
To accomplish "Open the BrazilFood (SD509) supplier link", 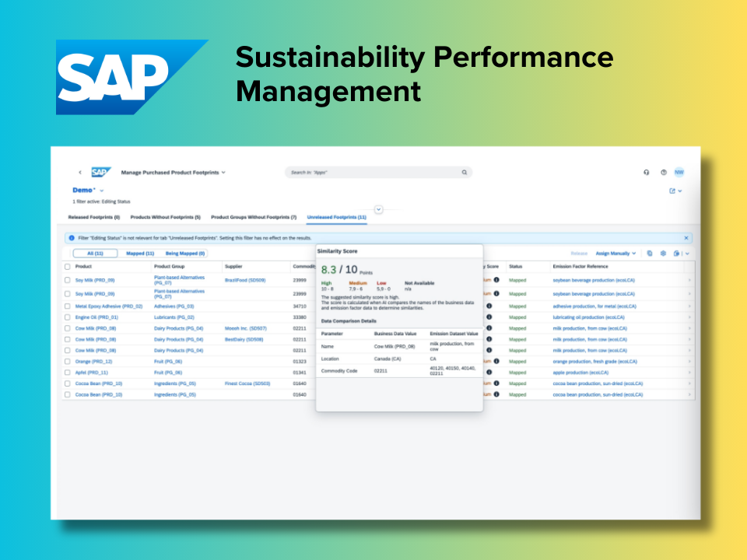I will point(245,280).
